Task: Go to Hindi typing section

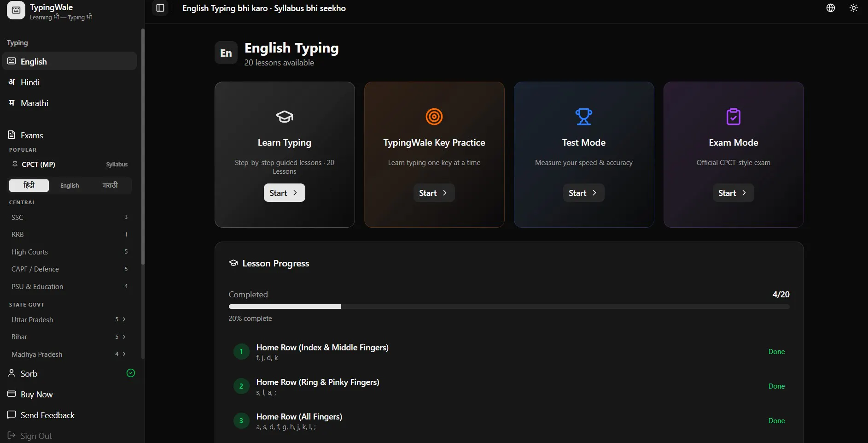Action: pos(70,82)
